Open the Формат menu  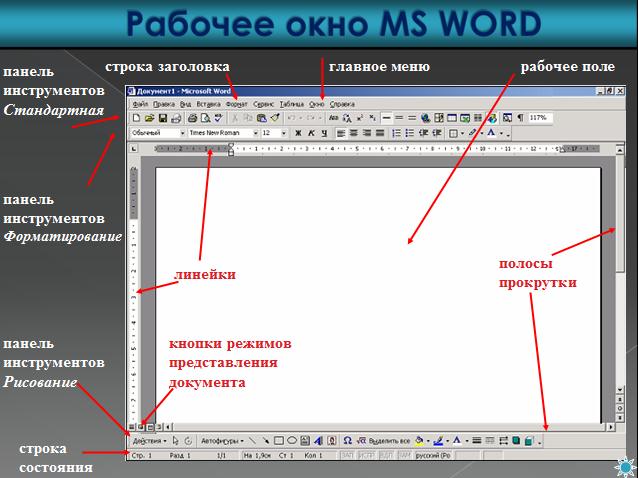(x=236, y=104)
